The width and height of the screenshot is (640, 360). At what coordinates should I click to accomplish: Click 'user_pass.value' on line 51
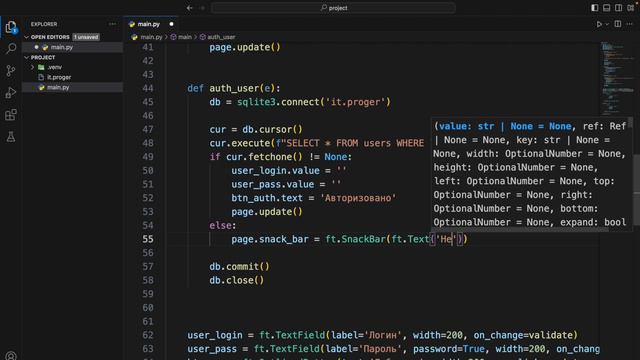(x=273, y=184)
